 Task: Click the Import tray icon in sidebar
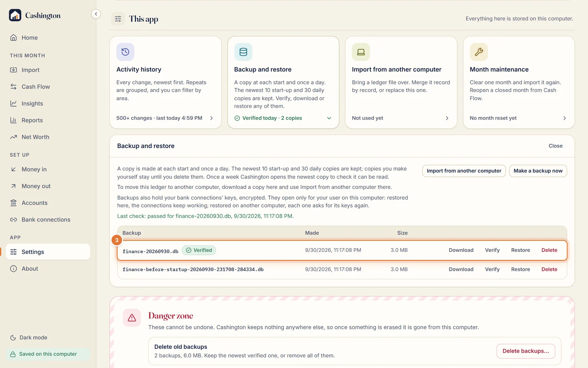(x=13, y=70)
